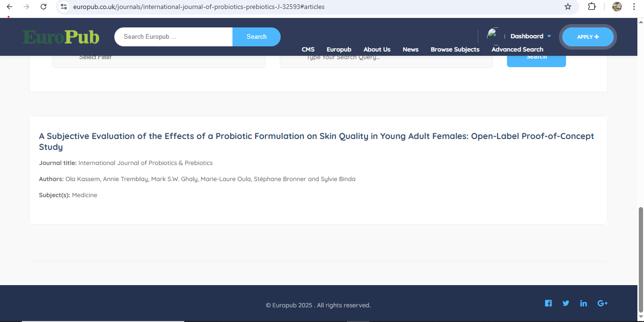Image resolution: width=644 pixels, height=322 pixels.
Task: Click the EuroPub logo
Action: click(x=61, y=37)
